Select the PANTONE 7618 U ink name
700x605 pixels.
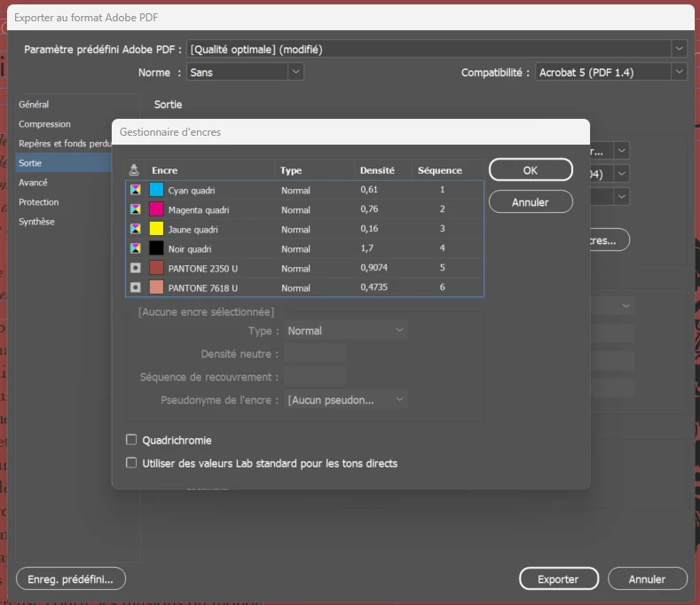203,288
